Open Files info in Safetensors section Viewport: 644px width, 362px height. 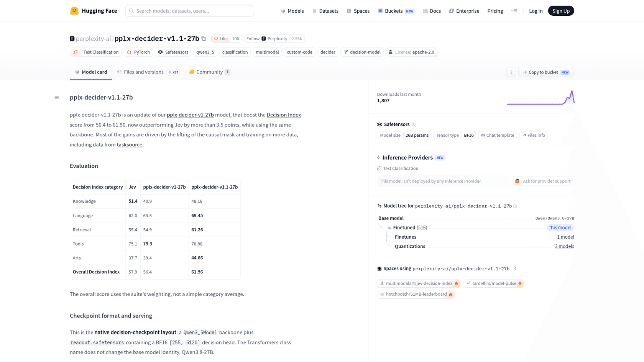click(534, 135)
